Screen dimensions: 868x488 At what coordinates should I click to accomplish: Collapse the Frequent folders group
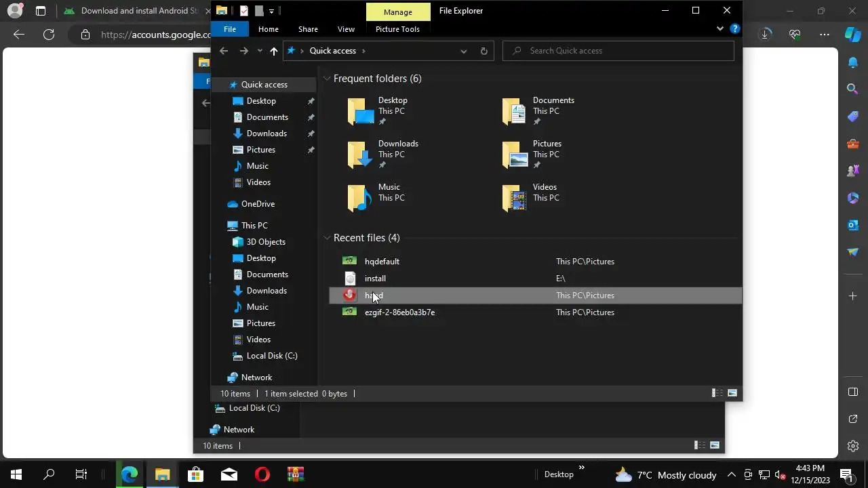point(327,79)
